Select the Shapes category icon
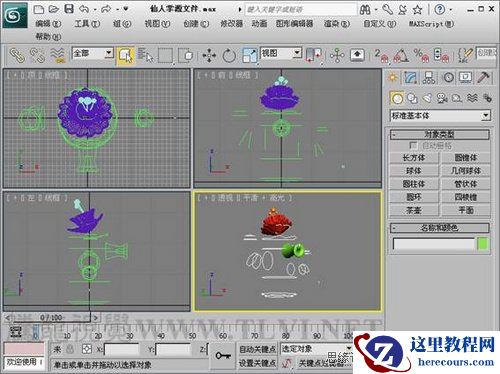Image resolution: width=500 pixels, height=374 pixels. pyautogui.click(x=412, y=98)
